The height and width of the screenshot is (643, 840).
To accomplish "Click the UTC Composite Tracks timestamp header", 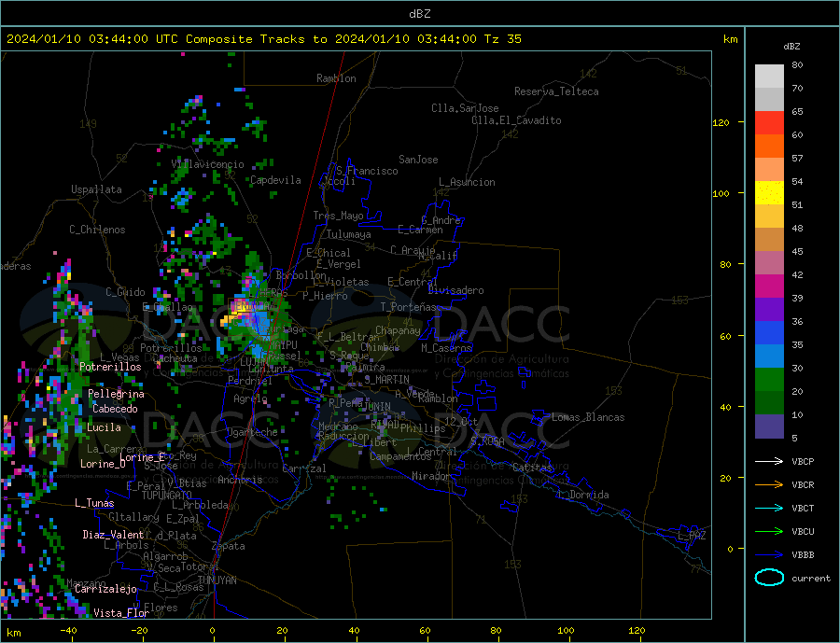I will tap(263, 39).
